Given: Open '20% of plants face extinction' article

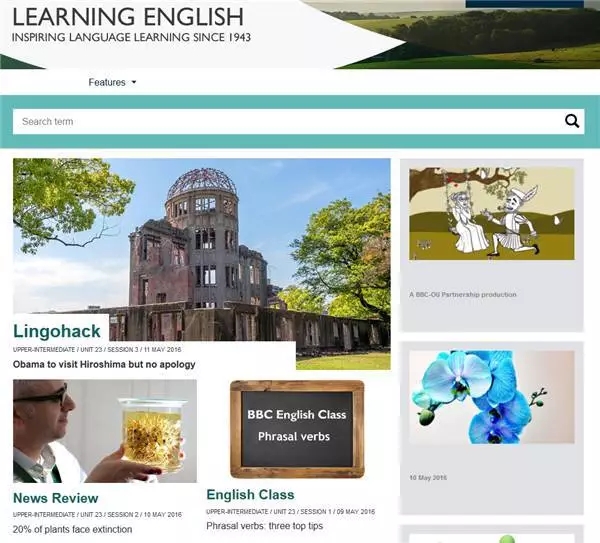Looking at the screenshot, I should click(72, 529).
